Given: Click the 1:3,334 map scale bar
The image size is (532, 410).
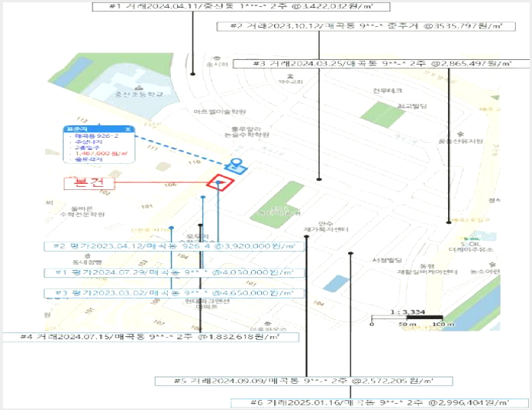Looking at the screenshot, I should coord(407,318).
